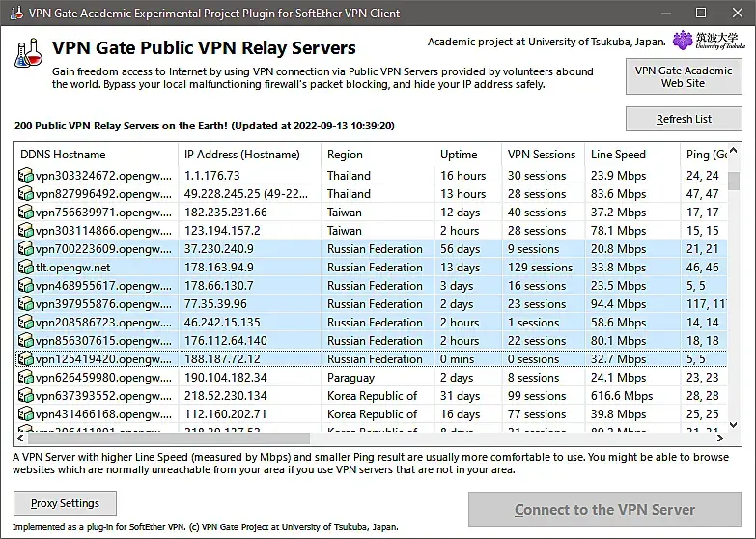Click server icon for vpn626459980 row

27,378
